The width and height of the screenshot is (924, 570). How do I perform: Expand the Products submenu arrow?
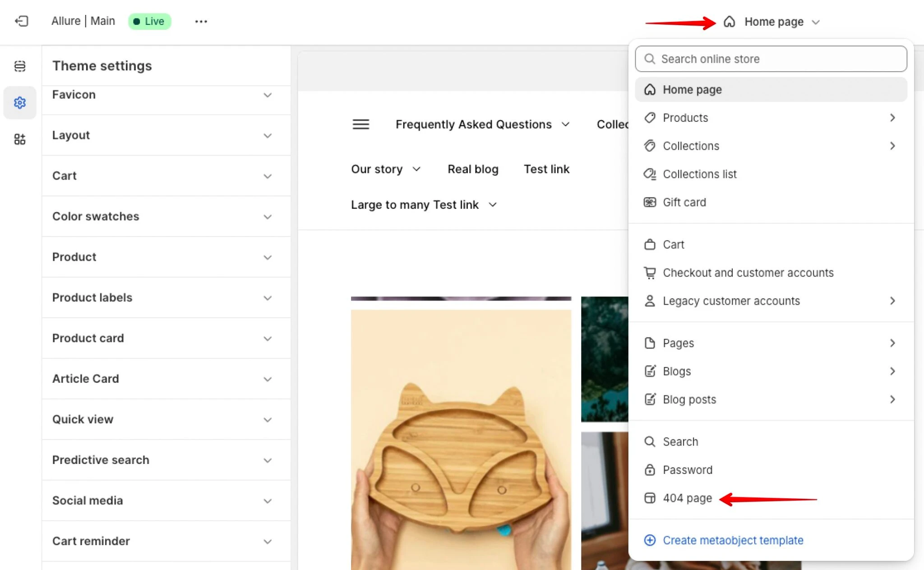[x=892, y=118]
